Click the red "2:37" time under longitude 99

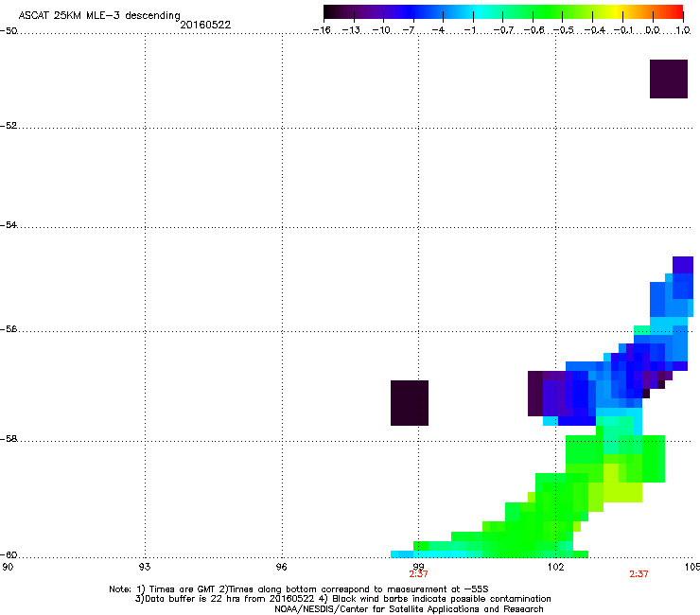coord(418,574)
